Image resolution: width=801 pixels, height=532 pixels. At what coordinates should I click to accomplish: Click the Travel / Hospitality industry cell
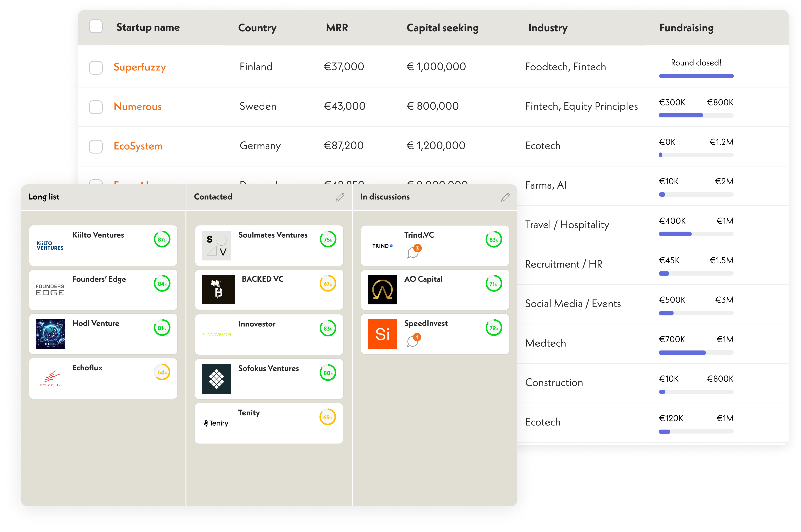pos(567,225)
